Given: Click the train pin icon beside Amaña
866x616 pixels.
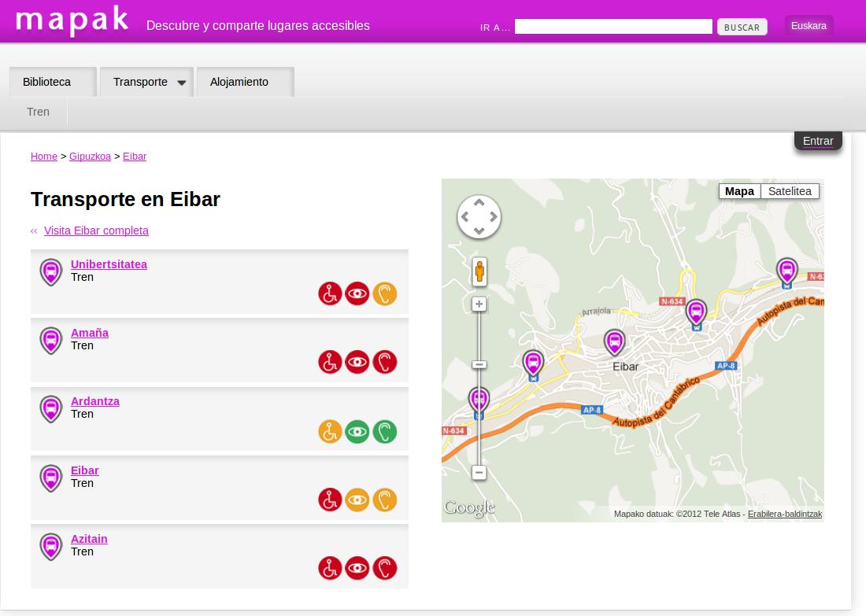Looking at the screenshot, I should click(51, 341).
